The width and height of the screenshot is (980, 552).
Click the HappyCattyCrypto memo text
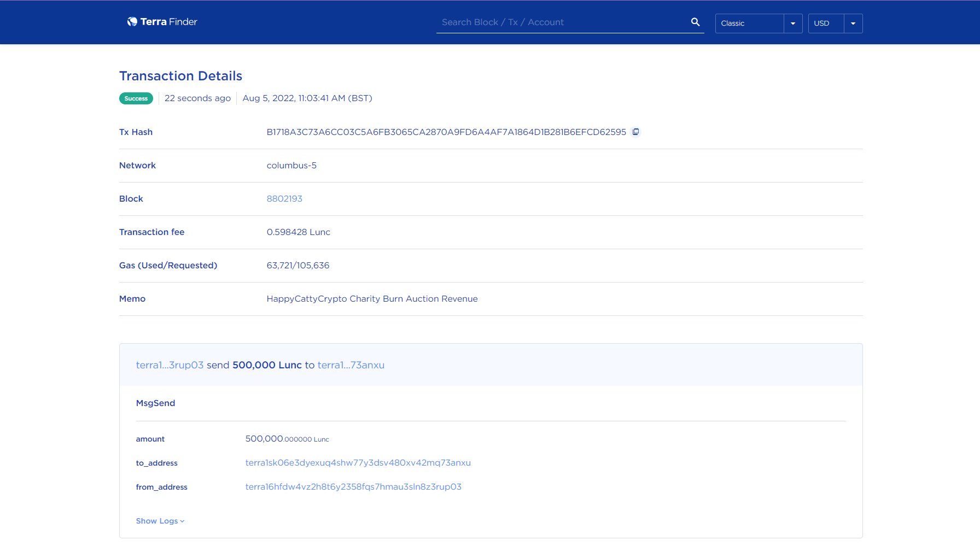click(x=372, y=299)
